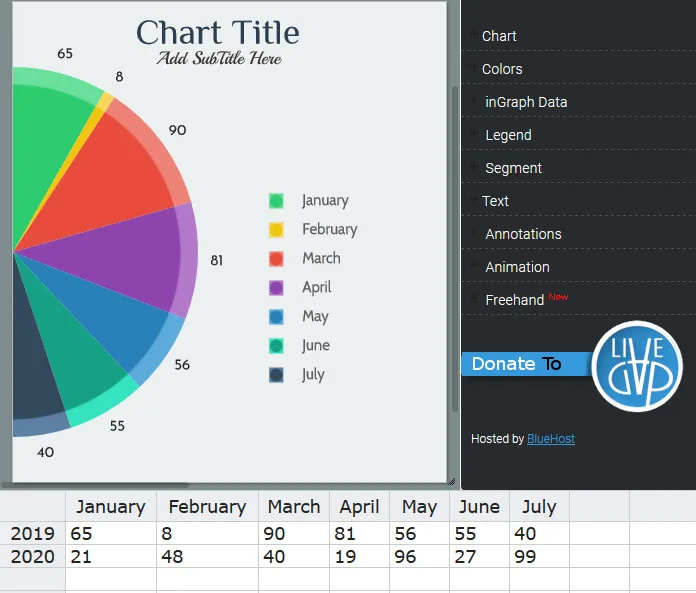Select the May column header
The image size is (696, 593).
click(x=419, y=506)
